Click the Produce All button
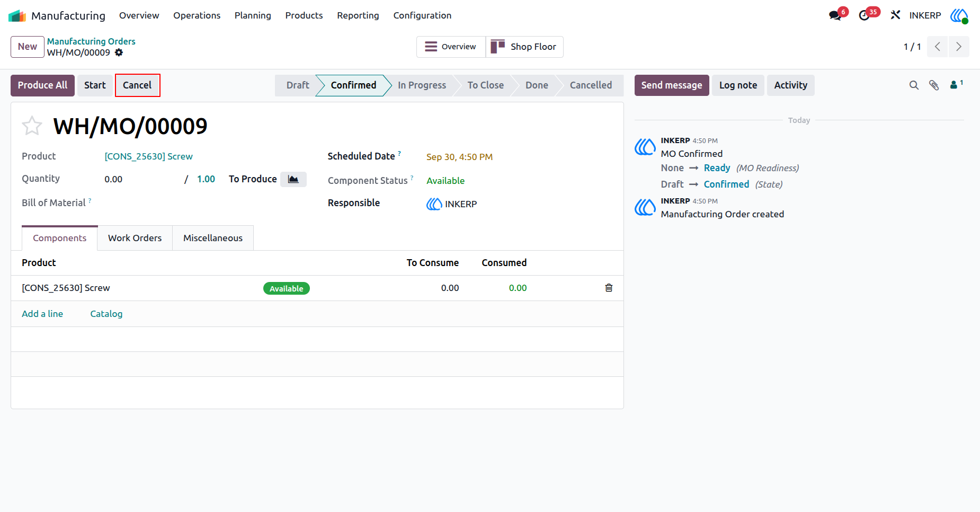This screenshot has height=512, width=980. [x=42, y=85]
